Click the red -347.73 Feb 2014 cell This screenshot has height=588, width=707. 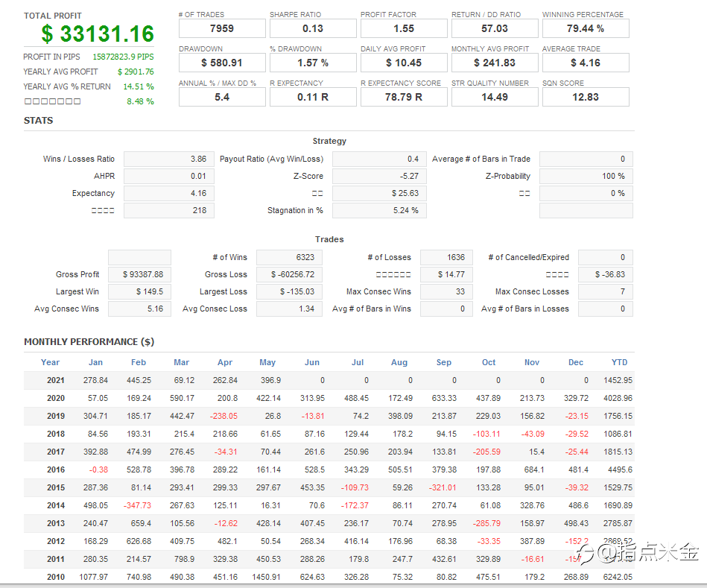138,505
